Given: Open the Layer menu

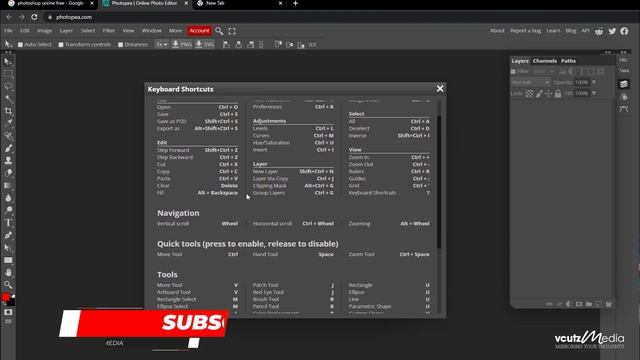Looking at the screenshot, I should pyautogui.click(x=66, y=31).
